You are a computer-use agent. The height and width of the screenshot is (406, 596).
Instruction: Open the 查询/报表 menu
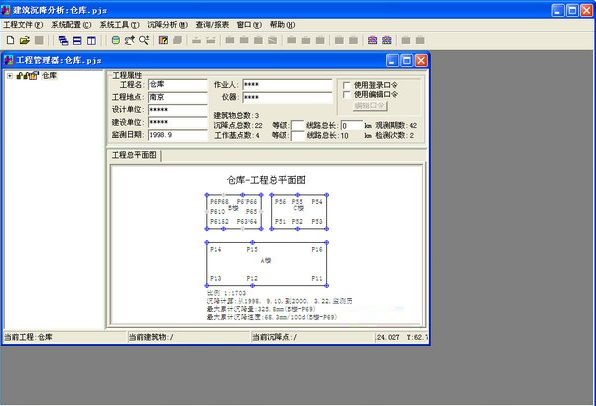point(212,25)
